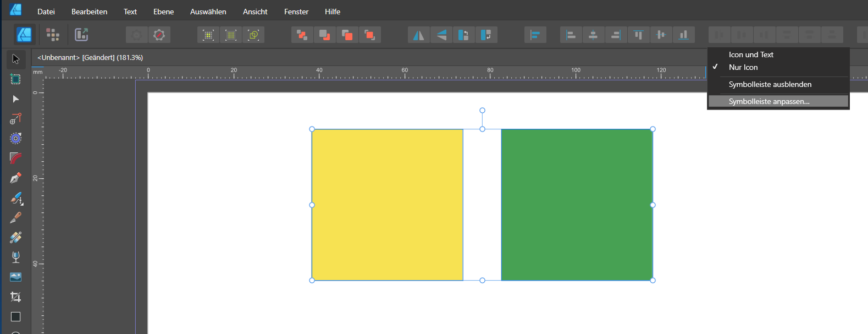Align selected objects left
This screenshot has height=334, width=868.
tap(571, 35)
